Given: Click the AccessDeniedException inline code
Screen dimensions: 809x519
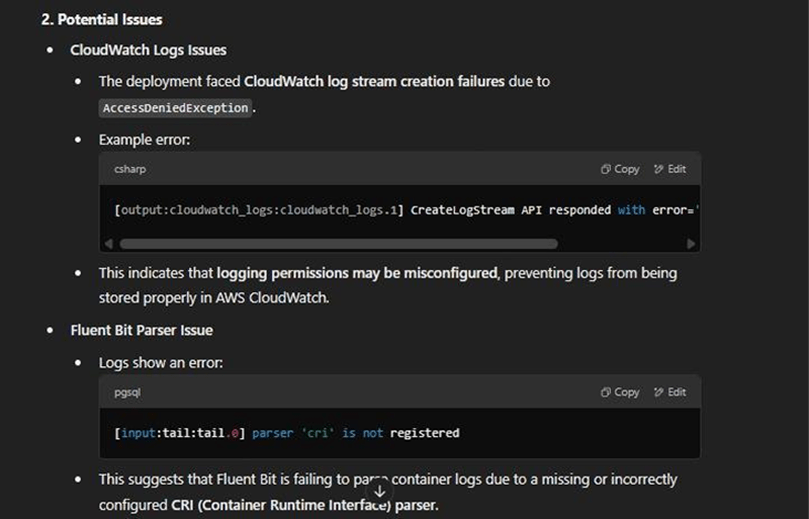Looking at the screenshot, I should [x=175, y=108].
